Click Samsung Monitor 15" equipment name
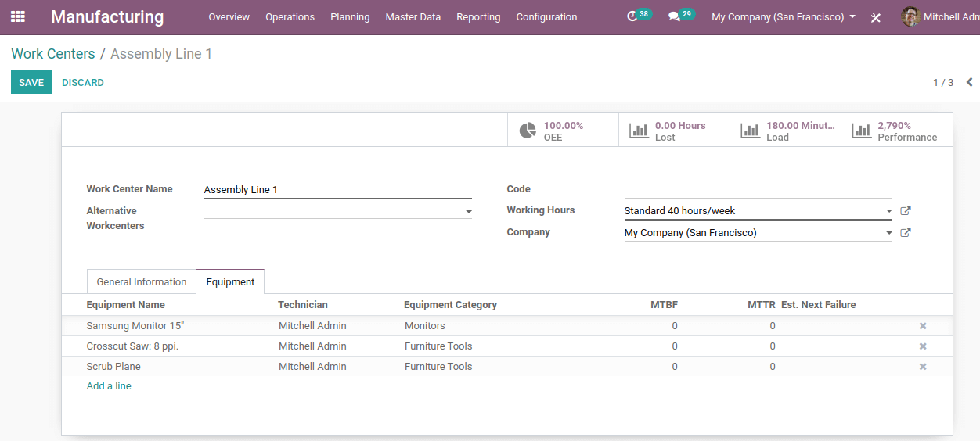Image resolution: width=980 pixels, height=441 pixels. click(x=135, y=326)
